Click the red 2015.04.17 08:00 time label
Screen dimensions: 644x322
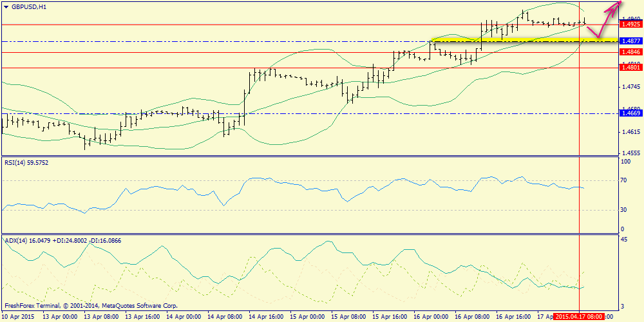(578, 317)
